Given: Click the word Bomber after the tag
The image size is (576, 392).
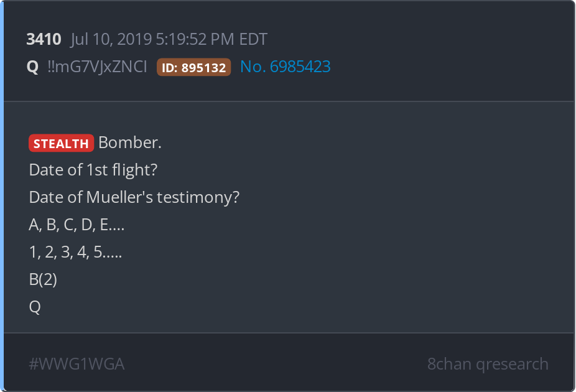Looking at the screenshot, I should click(x=129, y=142).
